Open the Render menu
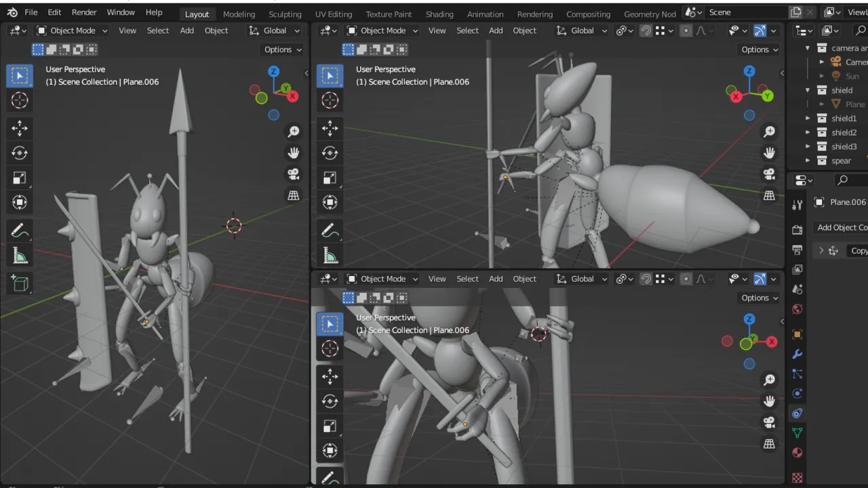 [84, 12]
